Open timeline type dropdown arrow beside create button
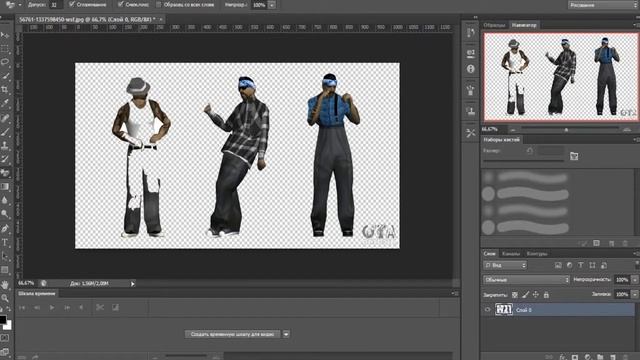The width and height of the screenshot is (640, 360). pyautogui.click(x=286, y=334)
